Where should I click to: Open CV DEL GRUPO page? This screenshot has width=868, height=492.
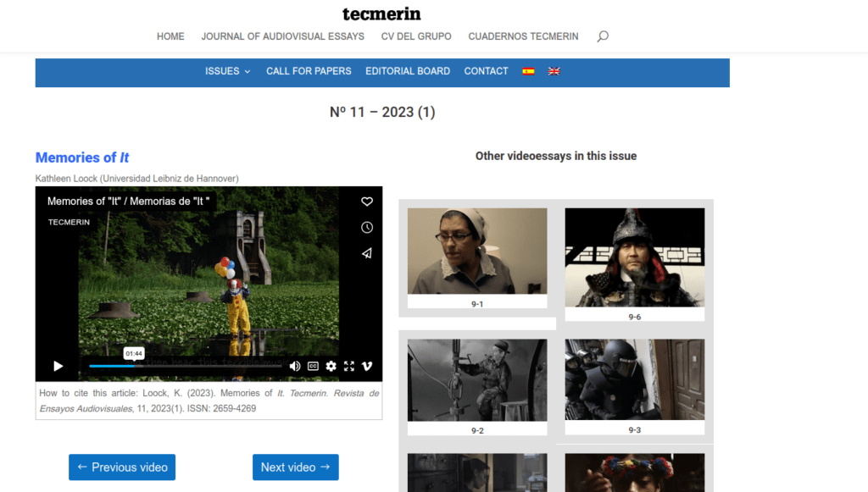tap(416, 36)
